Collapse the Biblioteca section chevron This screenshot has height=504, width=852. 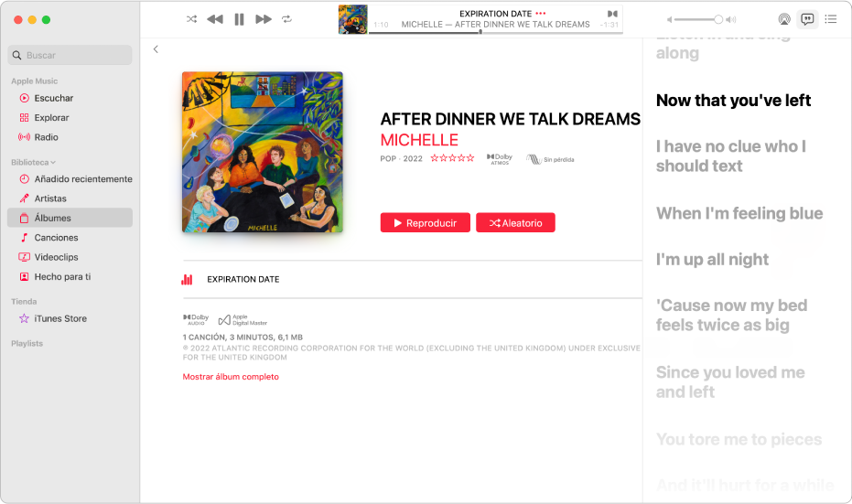(53, 163)
